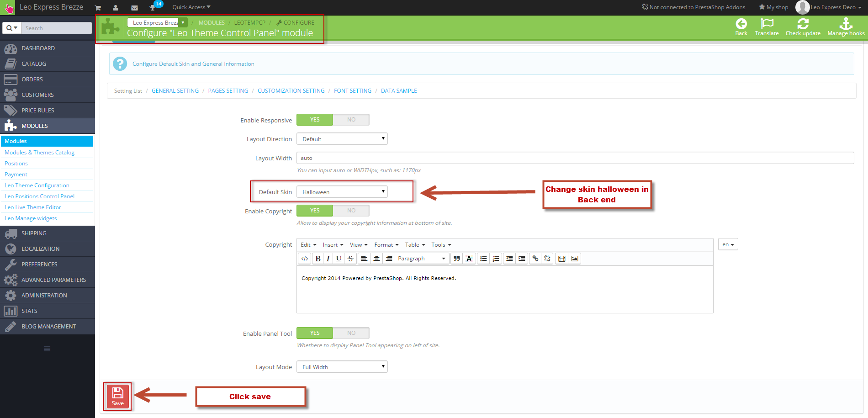The width and height of the screenshot is (868, 418).
Task: Apply underline formatting in copyright editor
Action: (x=339, y=259)
